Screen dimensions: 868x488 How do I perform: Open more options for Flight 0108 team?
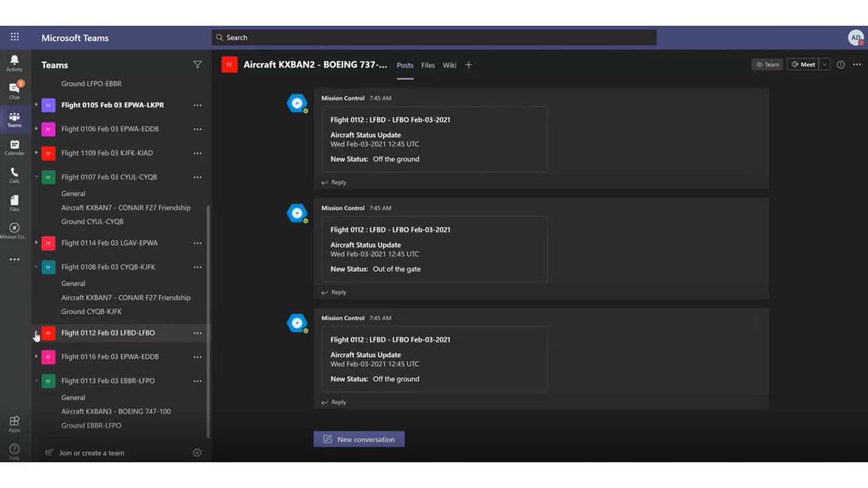pos(197,267)
